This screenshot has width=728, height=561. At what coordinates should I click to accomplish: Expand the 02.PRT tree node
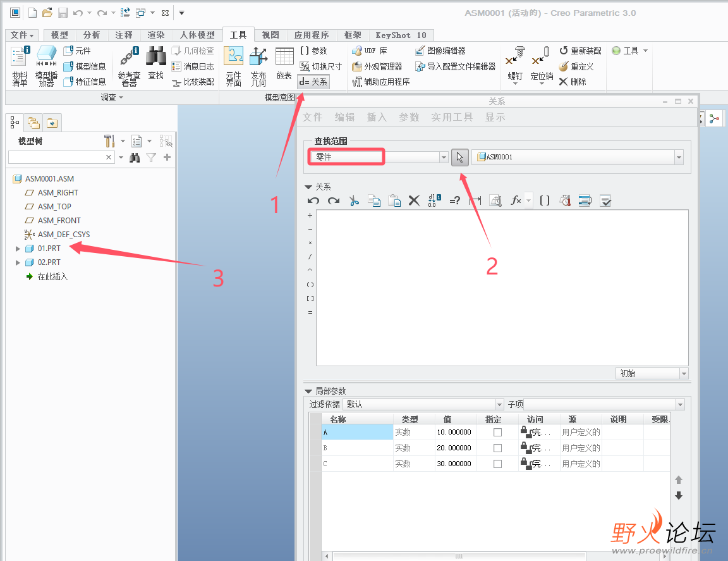pyautogui.click(x=18, y=262)
